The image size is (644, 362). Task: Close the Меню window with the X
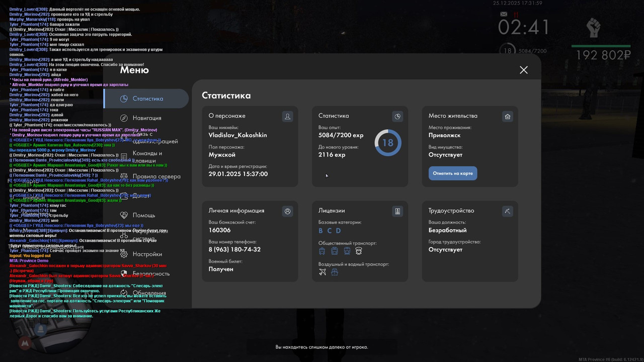coord(524,70)
